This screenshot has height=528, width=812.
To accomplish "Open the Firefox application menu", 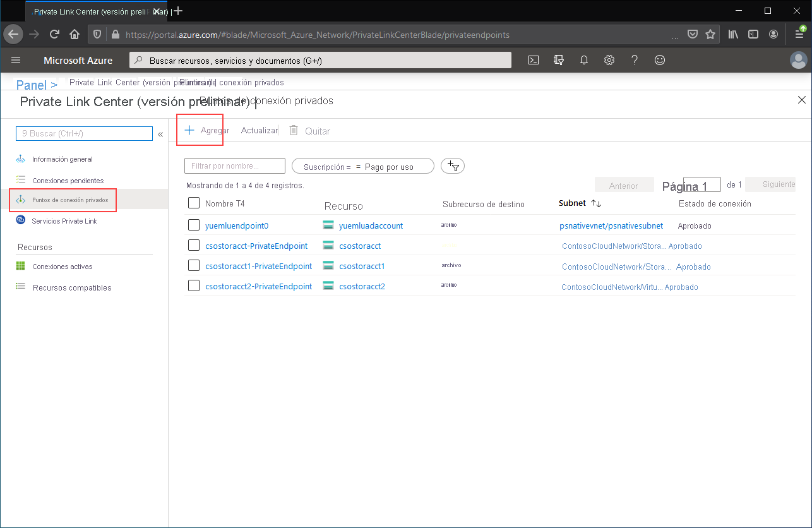I will (x=799, y=34).
